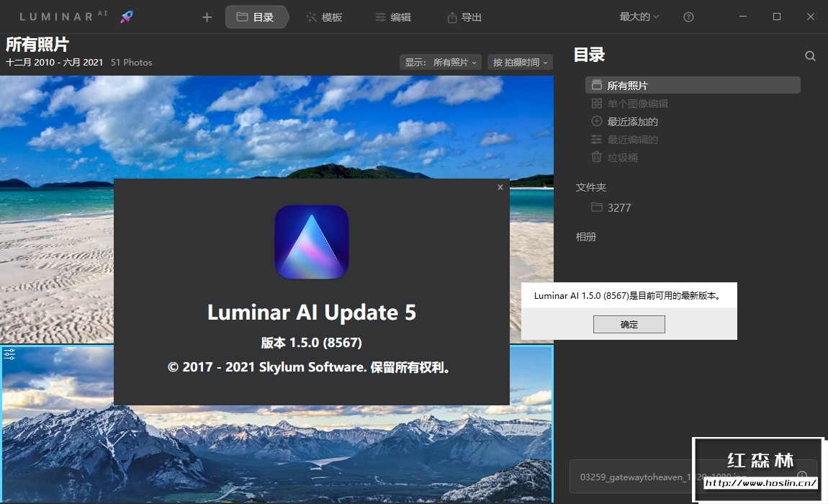Click the Skylum Software copyright line
This screenshot has width=828, height=504.
coord(309,367)
